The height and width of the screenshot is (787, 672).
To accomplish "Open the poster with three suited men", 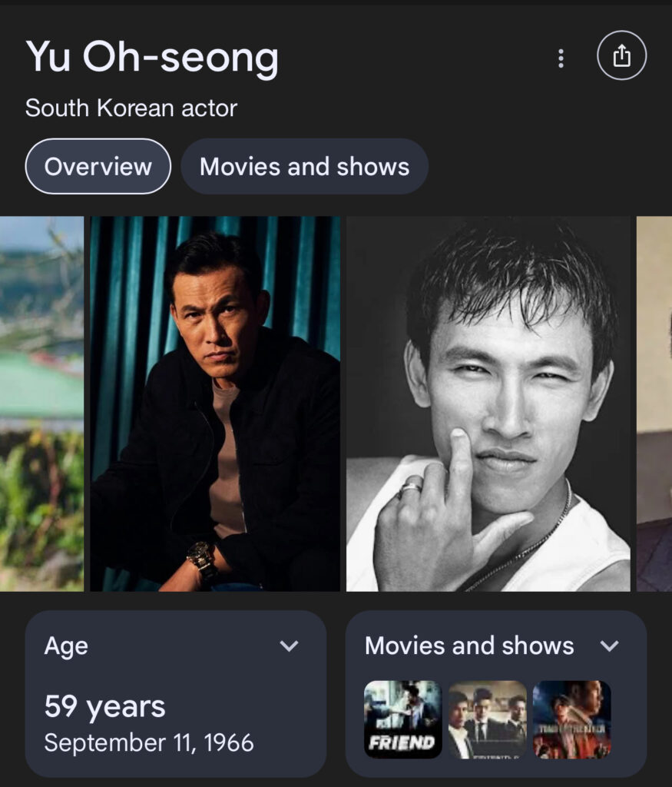I will pos(488,719).
